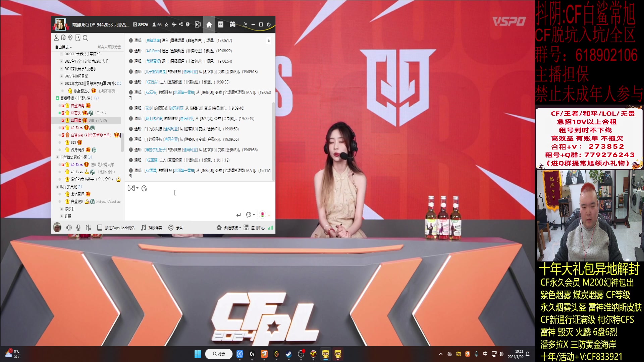
Task: Favorite the channel with the star icon
Action: pyautogui.click(x=166, y=24)
